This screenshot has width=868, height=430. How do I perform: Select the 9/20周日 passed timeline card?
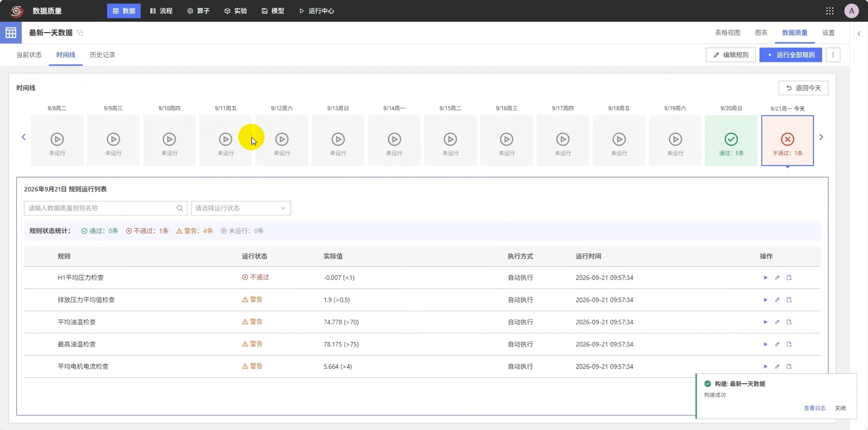click(x=731, y=140)
